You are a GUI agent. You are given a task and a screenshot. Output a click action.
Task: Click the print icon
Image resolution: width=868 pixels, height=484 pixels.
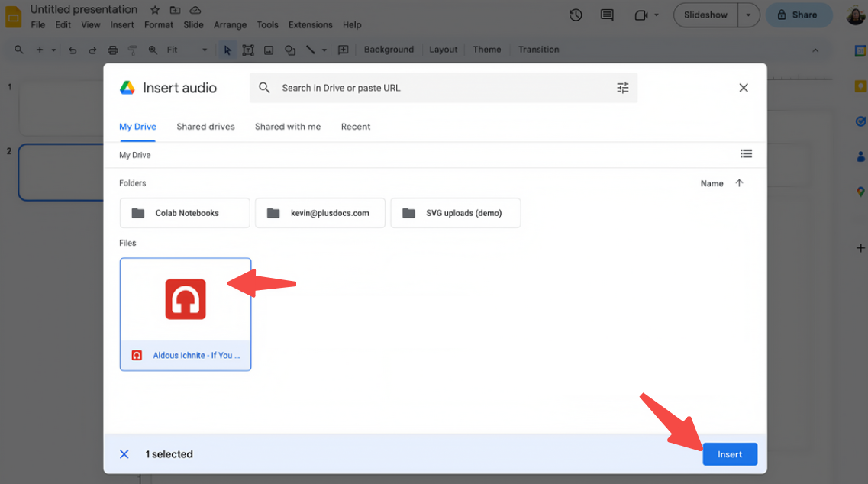coord(112,49)
